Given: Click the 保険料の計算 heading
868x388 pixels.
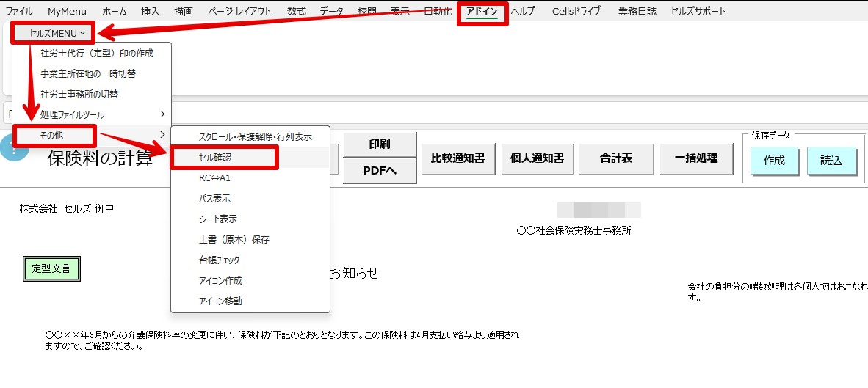Looking at the screenshot, I should [x=100, y=158].
